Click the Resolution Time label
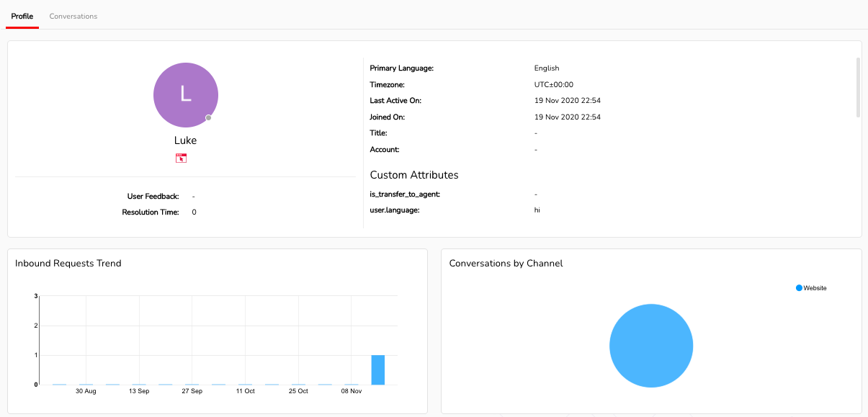The height and width of the screenshot is (417, 868). coord(151,212)
